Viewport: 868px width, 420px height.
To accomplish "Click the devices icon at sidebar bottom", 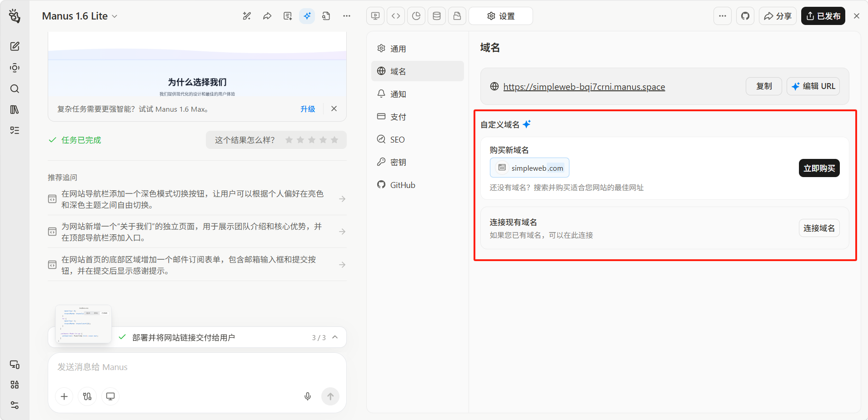I will (15, 365).
